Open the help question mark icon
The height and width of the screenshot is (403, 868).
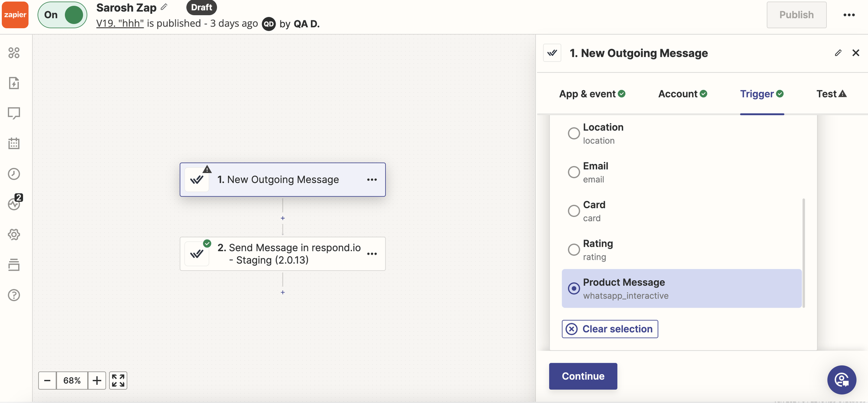[x=14, y=295]
